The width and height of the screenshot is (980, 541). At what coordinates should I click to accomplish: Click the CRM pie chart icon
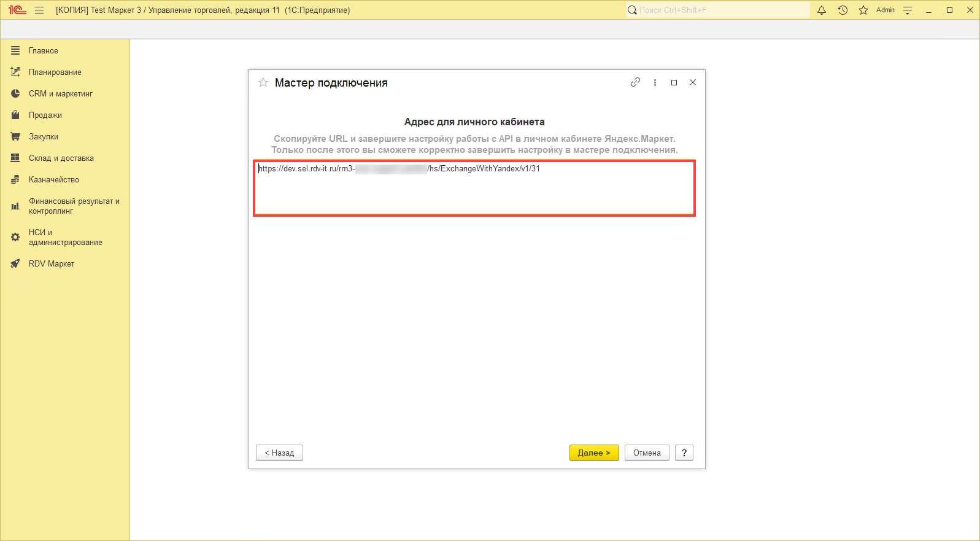pos(15,94)
